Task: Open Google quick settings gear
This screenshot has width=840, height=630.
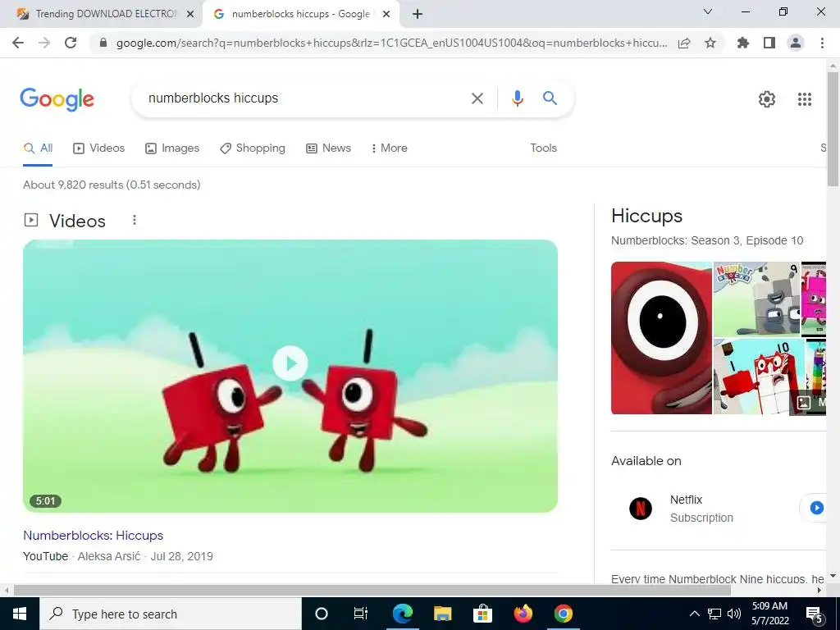Action: (x=767, y=99)
